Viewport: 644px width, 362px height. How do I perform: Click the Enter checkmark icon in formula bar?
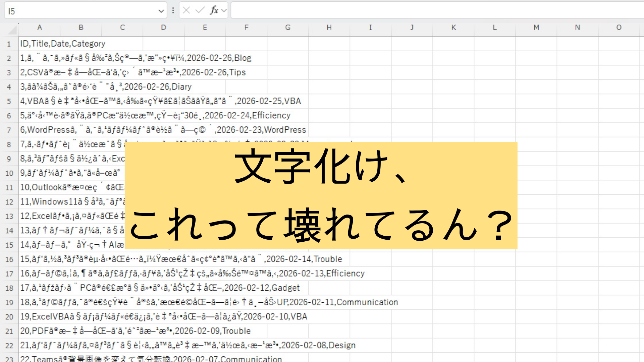(200, 10)
